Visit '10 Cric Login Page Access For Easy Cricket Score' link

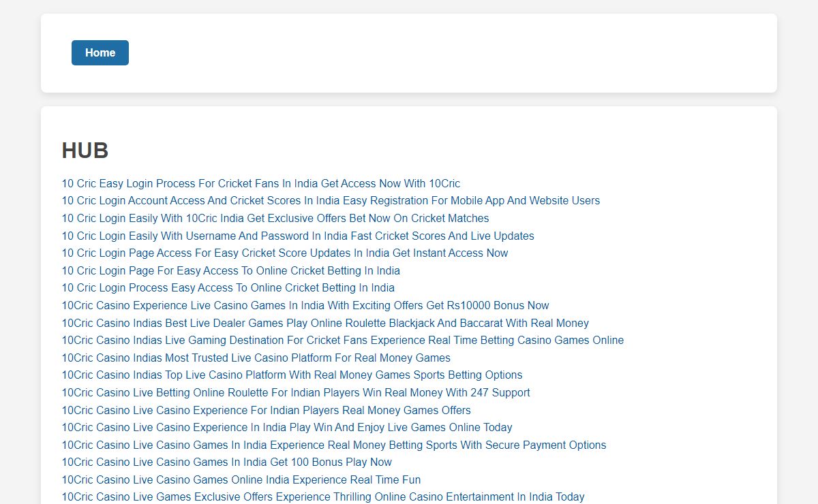285,253
